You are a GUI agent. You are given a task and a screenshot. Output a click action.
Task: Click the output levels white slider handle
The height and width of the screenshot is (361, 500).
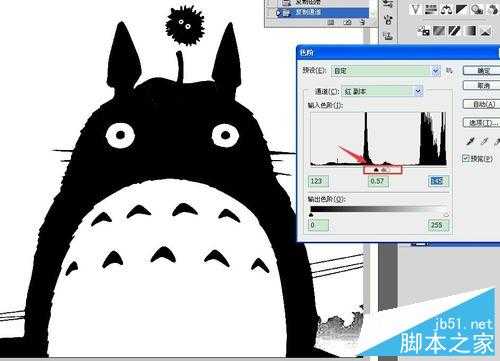(x=446, y=214)
